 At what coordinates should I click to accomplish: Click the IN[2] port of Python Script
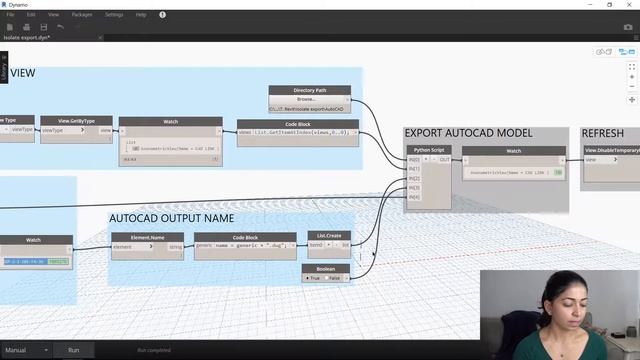(414, 178)
